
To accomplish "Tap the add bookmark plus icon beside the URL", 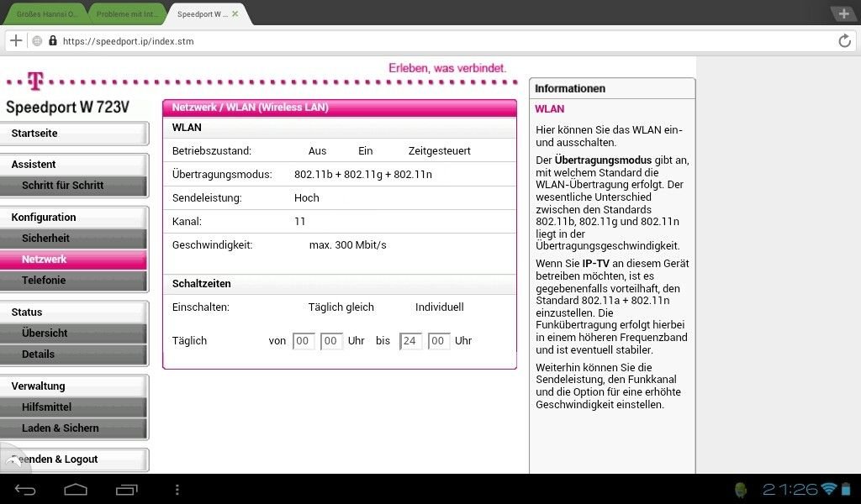I will tap(16, 40).
